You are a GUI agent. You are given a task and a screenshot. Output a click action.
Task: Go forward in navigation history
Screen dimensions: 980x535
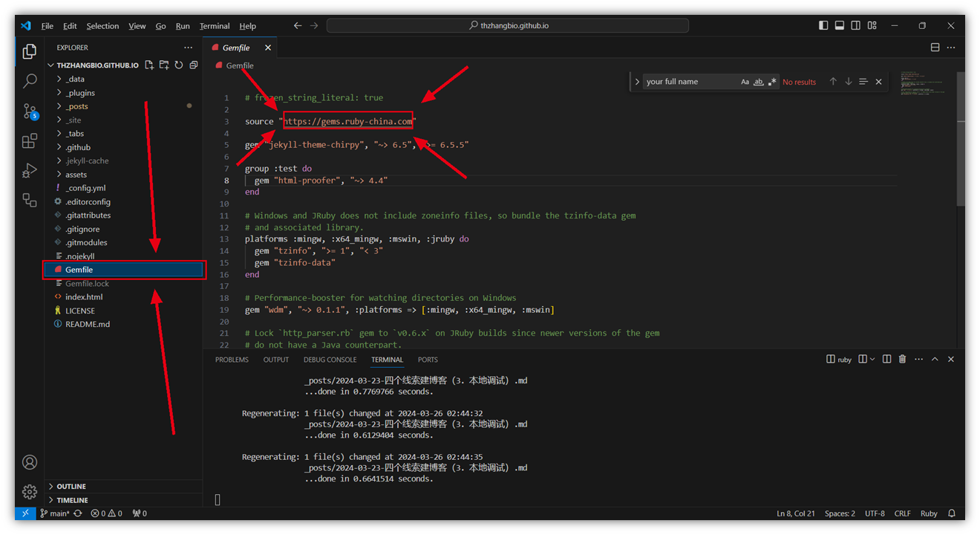click(314, 25)
